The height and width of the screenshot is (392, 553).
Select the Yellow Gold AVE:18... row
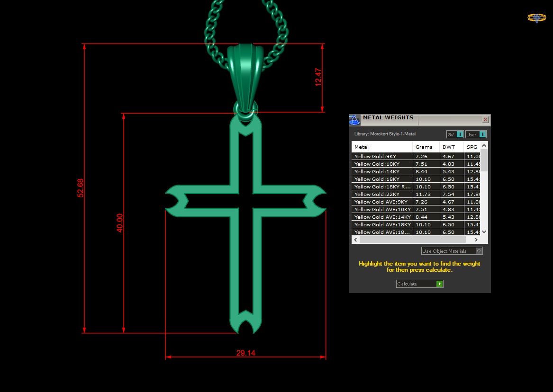pyautogui.click(x=416, y=232)
